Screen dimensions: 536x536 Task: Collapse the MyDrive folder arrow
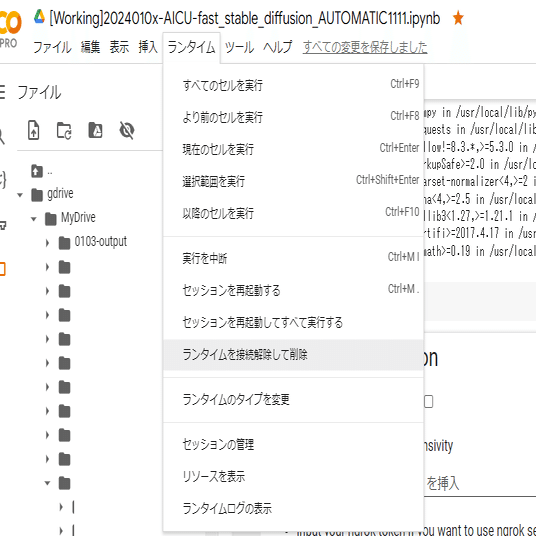click(x=34, y=219)
